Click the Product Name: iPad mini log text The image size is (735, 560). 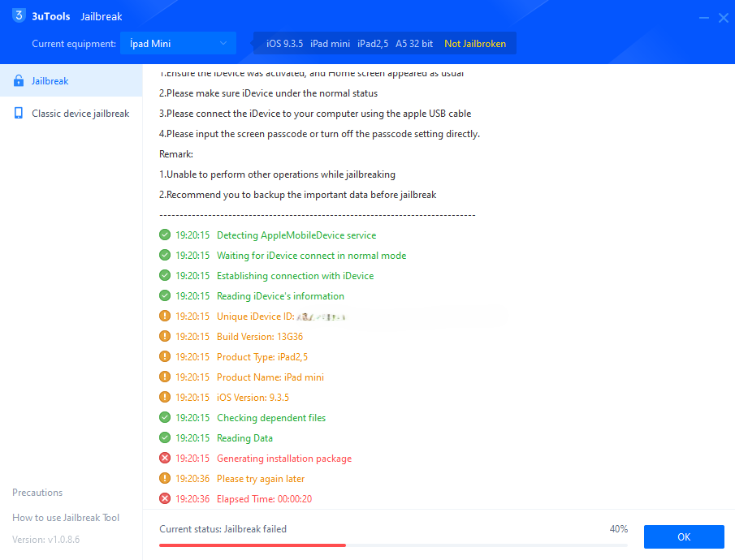point(270,377)
